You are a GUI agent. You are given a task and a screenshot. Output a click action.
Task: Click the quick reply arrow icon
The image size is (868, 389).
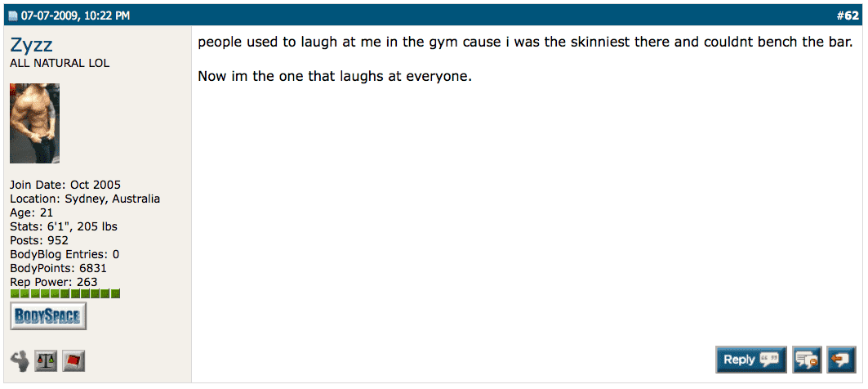[x=840, y=359]
